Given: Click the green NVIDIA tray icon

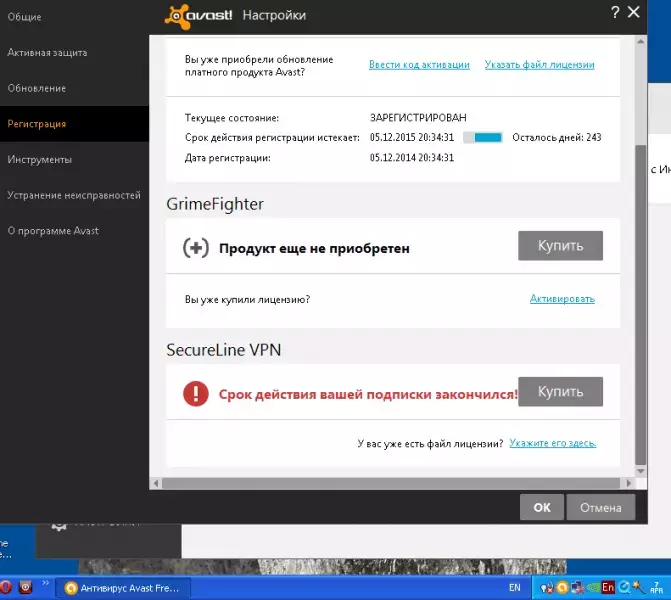Looking at the screenshot, I should [x=593, y=588].
